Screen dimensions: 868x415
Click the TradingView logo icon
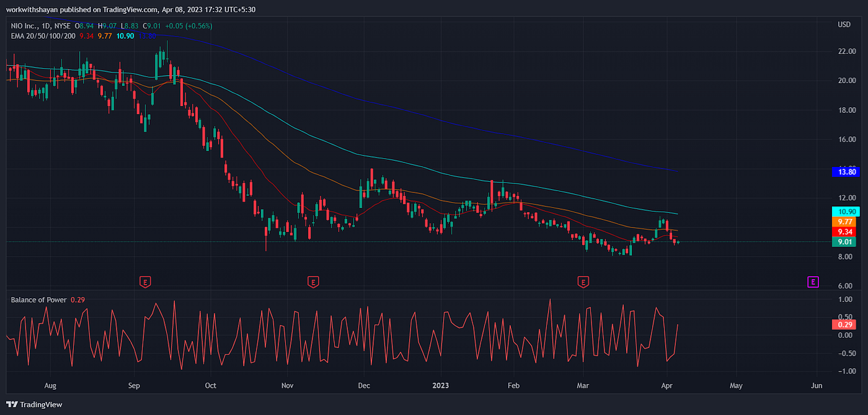12,404
